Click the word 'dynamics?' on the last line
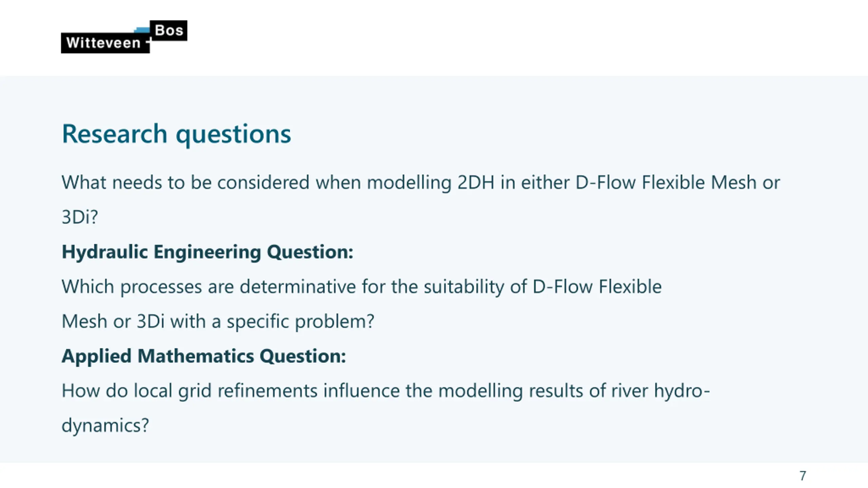The width and height of the screenshot is (868, 488). pyautogui.click(x=105, y=426)
